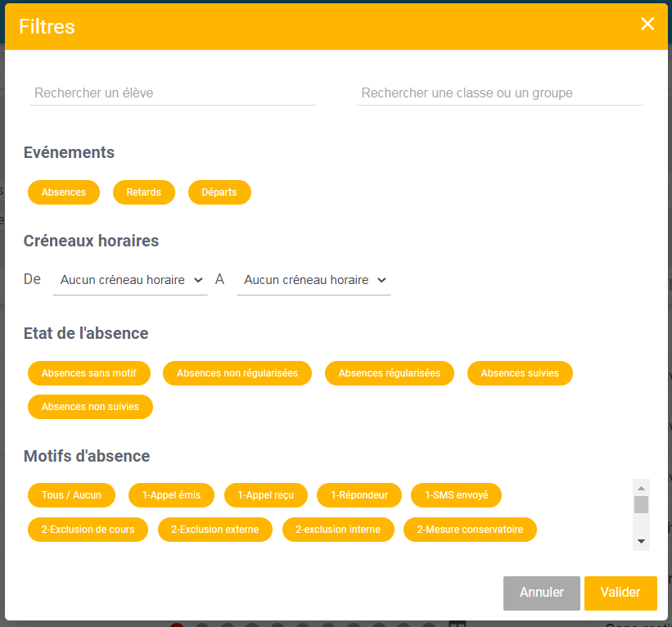Click the motifs list scroll down arrow
This screenshot has width=672, height=627.
pyautogui.click(x=641, y=541)
